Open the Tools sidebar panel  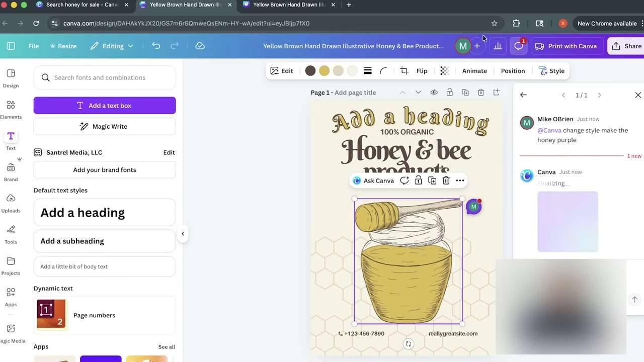tap(11, 234)
